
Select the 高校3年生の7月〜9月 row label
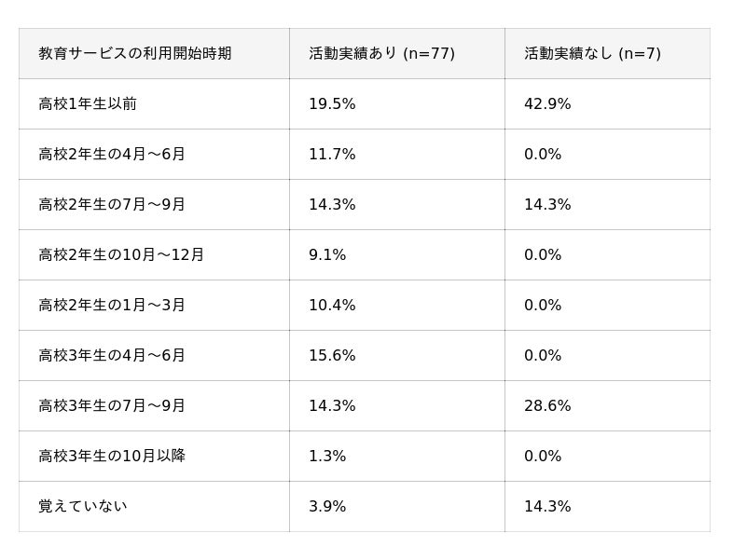point(112,406)
